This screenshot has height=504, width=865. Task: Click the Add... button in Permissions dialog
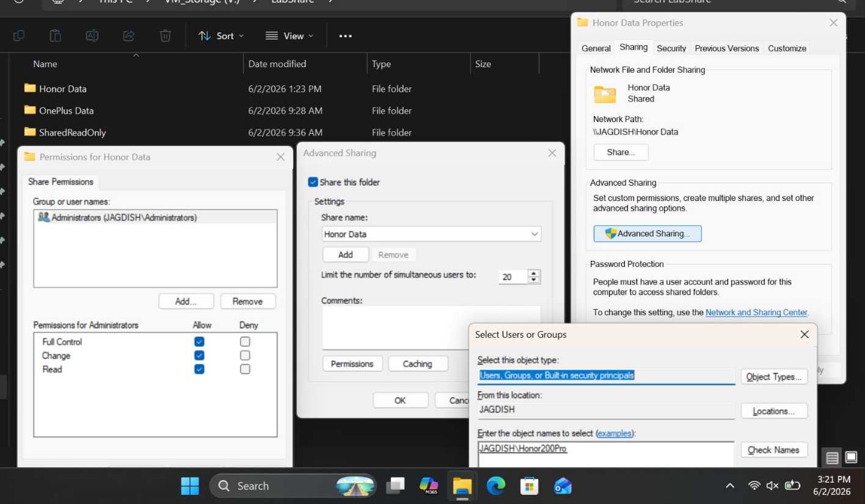click(186, 301)
